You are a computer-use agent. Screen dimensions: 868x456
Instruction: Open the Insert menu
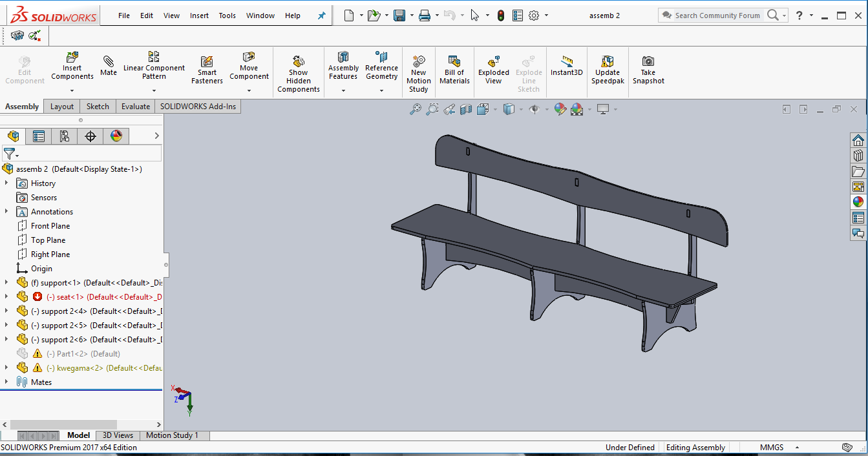click(x=198, y=16)
